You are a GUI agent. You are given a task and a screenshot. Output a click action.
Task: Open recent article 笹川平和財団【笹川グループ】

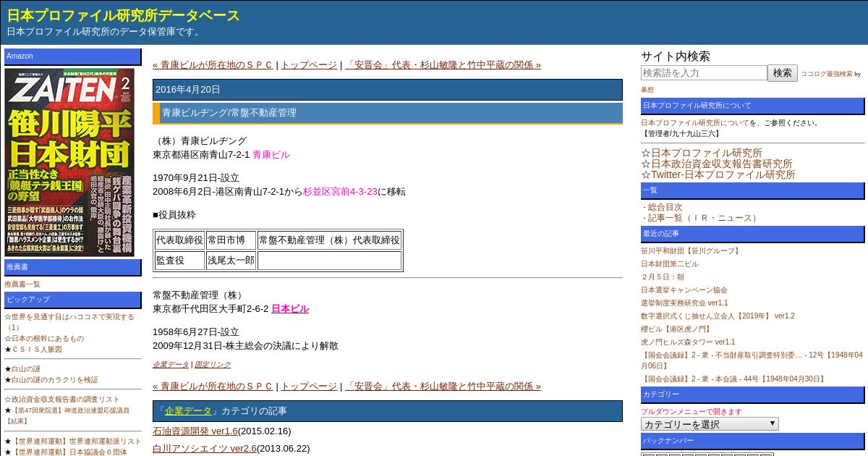coord(692,250)
